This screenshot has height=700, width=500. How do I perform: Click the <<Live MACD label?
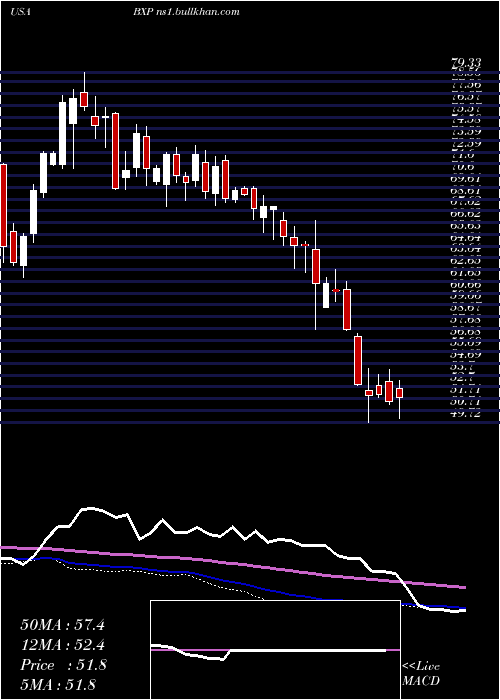tap(421, 673)
